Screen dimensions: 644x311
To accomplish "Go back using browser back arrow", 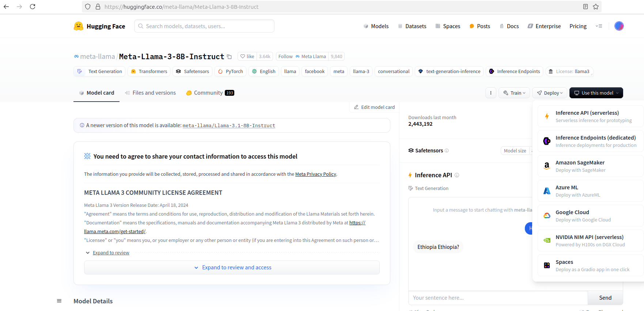I will (x=6, y=7).
